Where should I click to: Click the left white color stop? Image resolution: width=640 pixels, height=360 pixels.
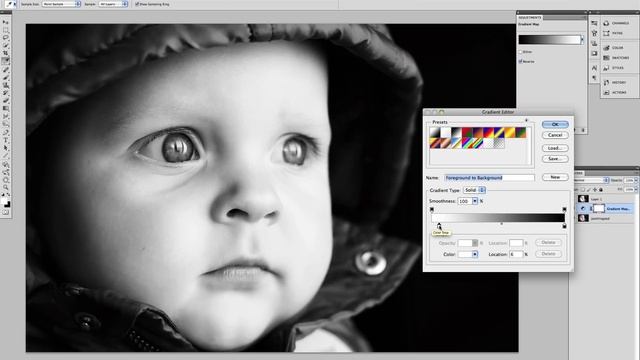pyautogui.click(x=439, y=226)
